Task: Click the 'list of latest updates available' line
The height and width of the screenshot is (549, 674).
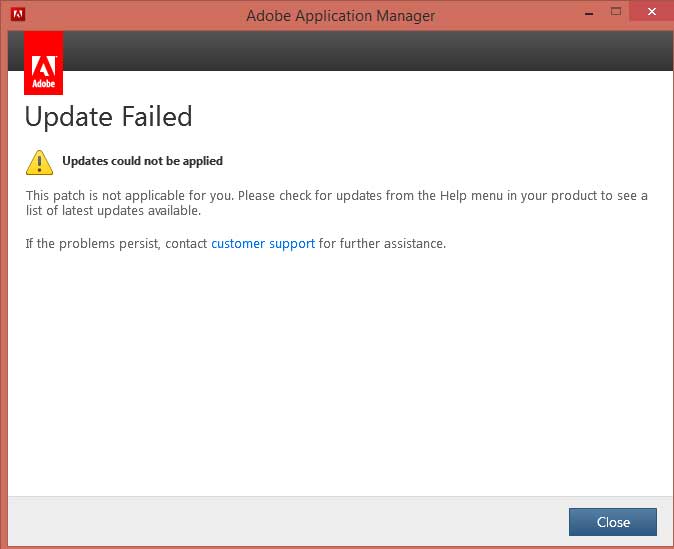Action: click(x=113, y=211)
